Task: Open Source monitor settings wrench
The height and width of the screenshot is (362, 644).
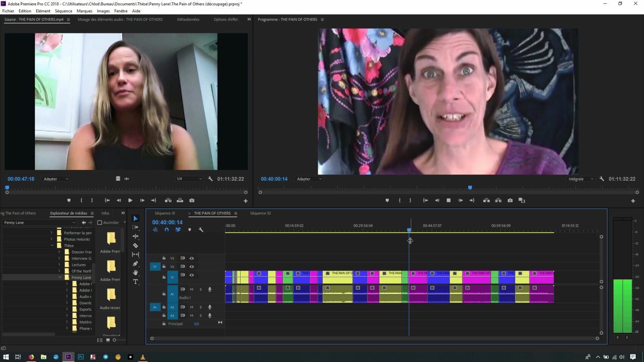Action: point(210,179)
